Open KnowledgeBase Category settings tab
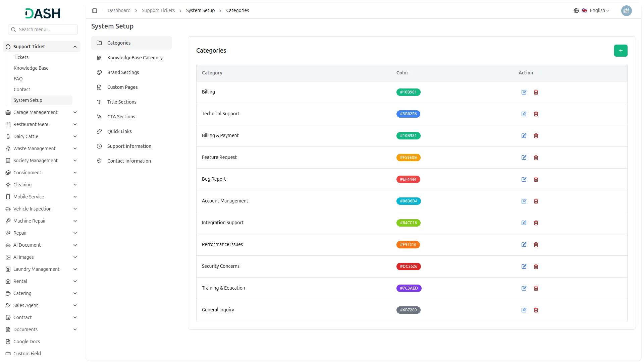The width and height of the screenshot is (644, 362). pos(135,58)
